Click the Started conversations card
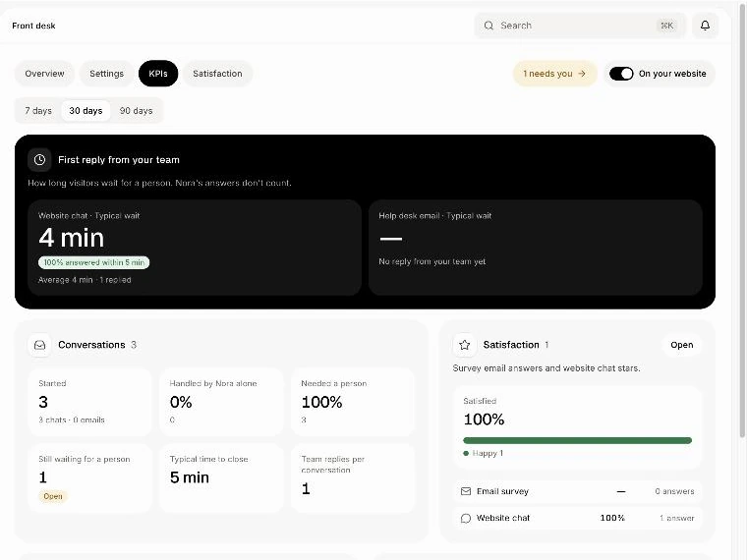Viewport: 747px width, 560px height. coord(90,402)
